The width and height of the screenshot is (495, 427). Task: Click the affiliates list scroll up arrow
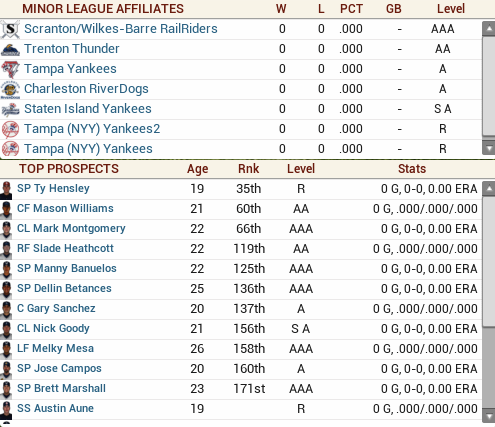point(489,29)
